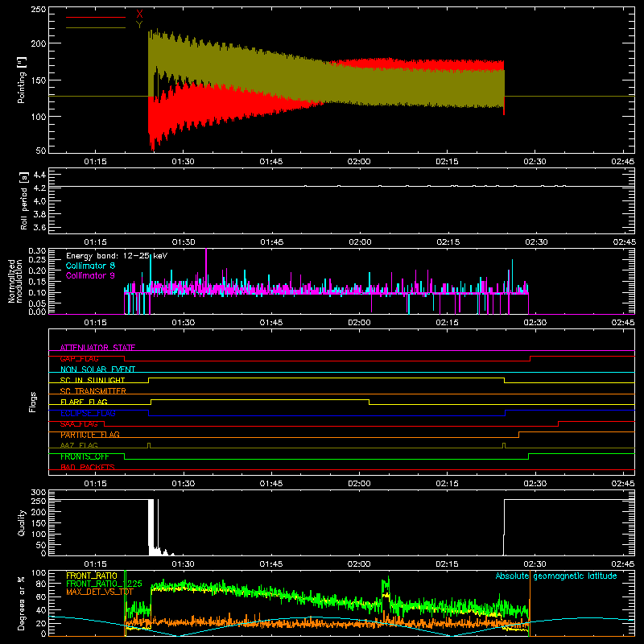Screen dimensions: 644x644
Task: Click the 0.30 tick value on modulation axis
Action: 37,251
